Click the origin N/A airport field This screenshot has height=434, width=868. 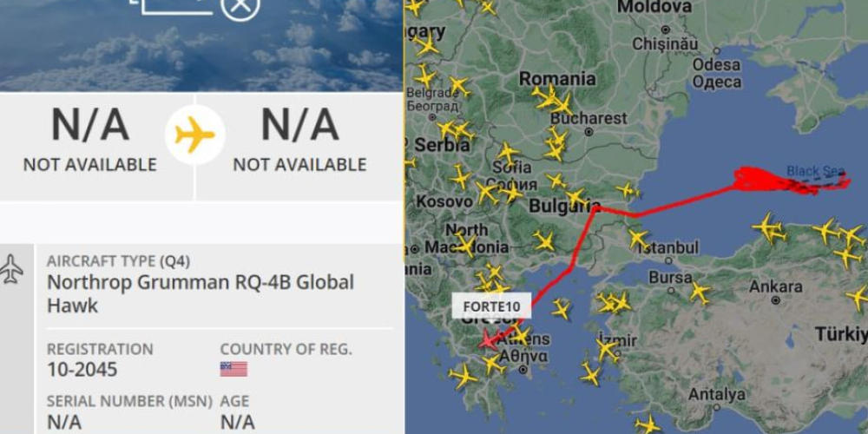[x=89, y=139]
